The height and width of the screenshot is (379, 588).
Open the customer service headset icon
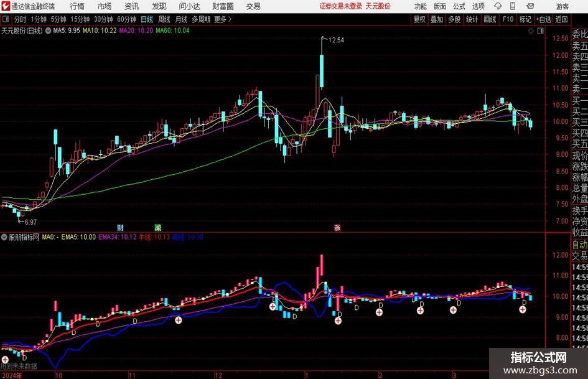pyautogui.click(x=498, y=6)
